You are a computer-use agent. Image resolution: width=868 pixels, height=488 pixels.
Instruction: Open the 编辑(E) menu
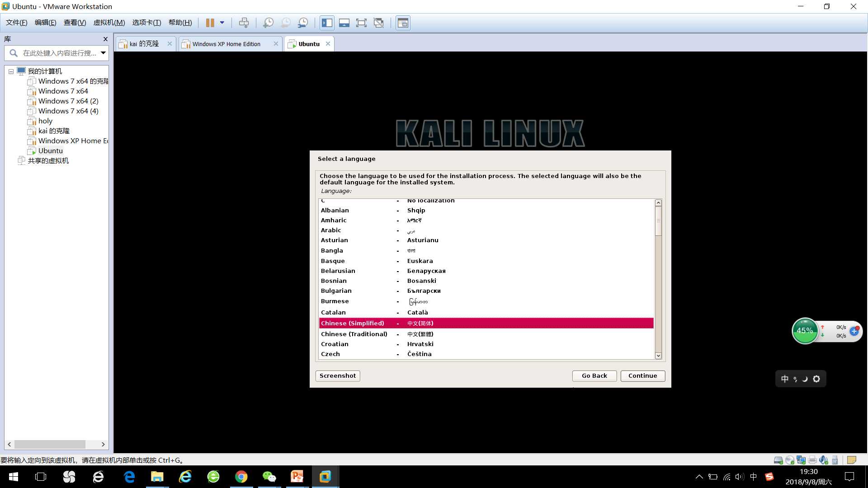point(45,23)
